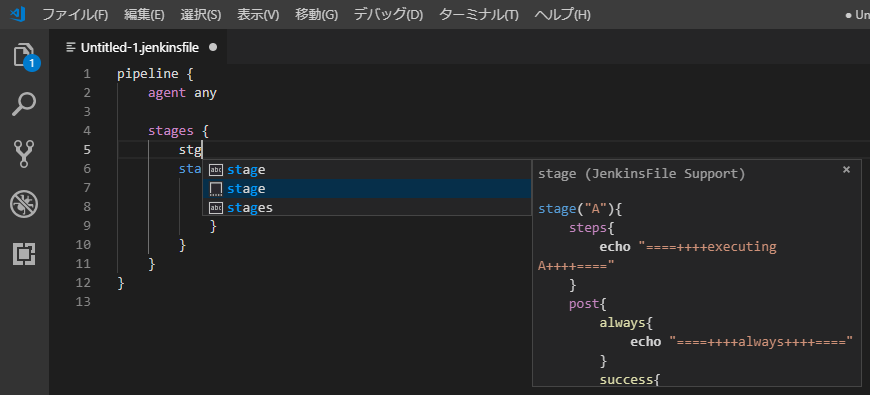Viewport: 870px width, 395px height.
Task: Click the file icon on the editor tab
Action: (70, 48)
